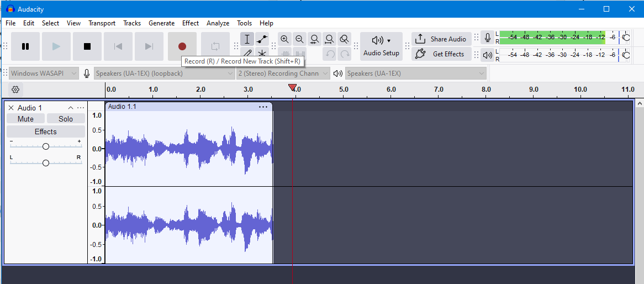
Task: Click the 8.0 mark on the timeline ruler
Action: coord(486,89)
